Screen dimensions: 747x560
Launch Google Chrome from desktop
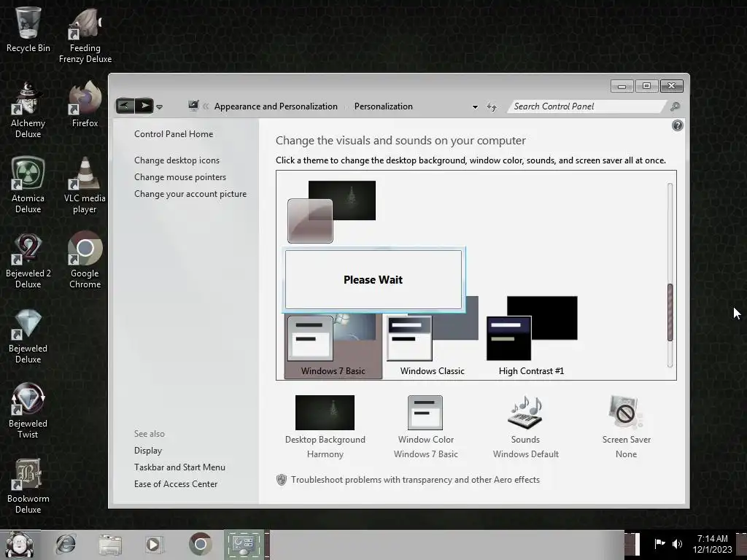point(85,261)
